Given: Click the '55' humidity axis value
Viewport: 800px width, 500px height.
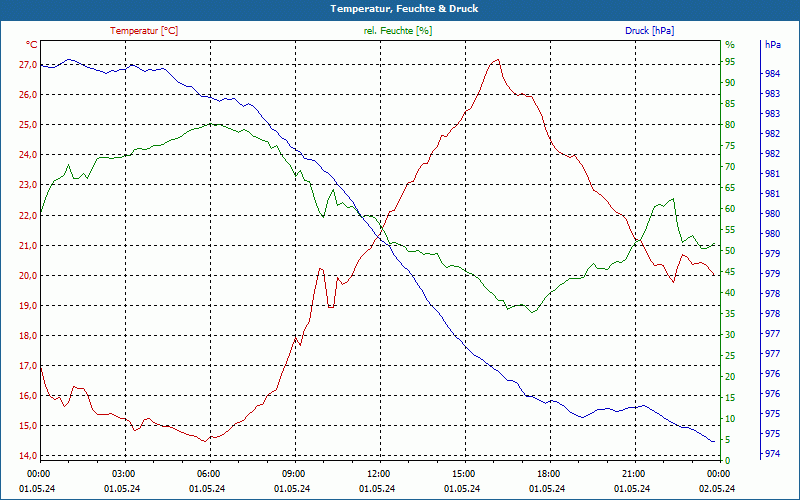Looking at the screenshot, I should [x=730, y=230].
